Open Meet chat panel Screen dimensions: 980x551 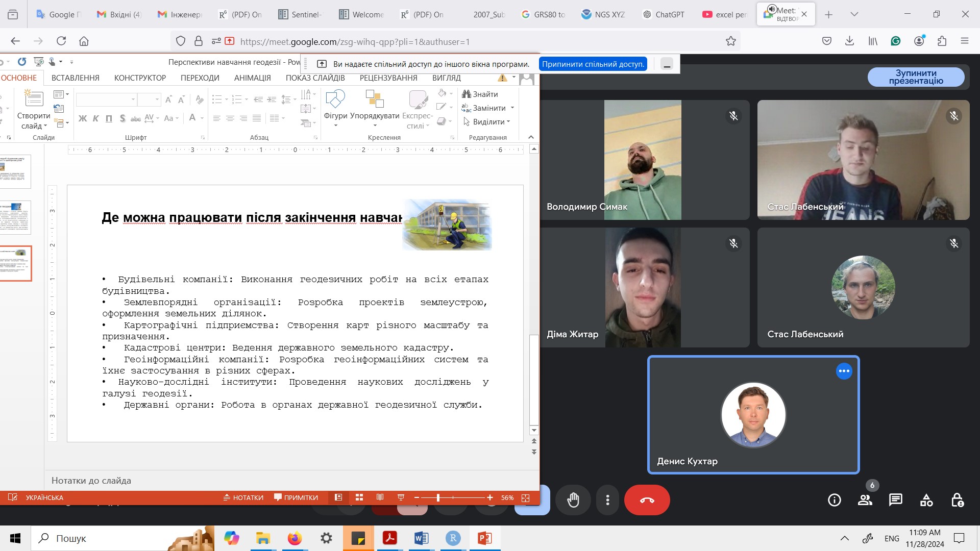(x=895, y=500)
